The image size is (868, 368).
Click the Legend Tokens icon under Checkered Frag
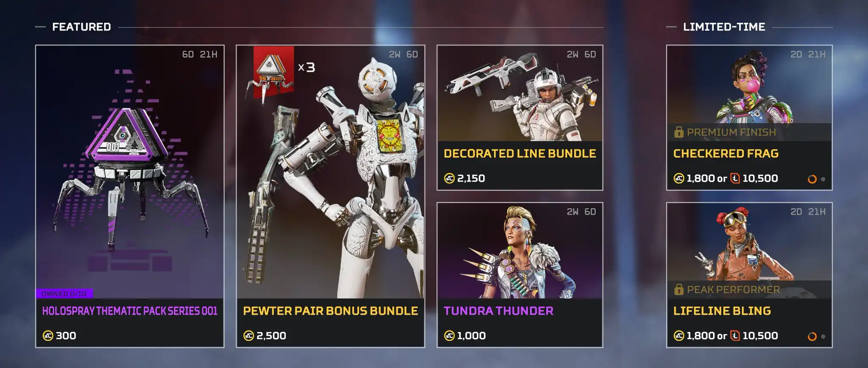[735, 178]
